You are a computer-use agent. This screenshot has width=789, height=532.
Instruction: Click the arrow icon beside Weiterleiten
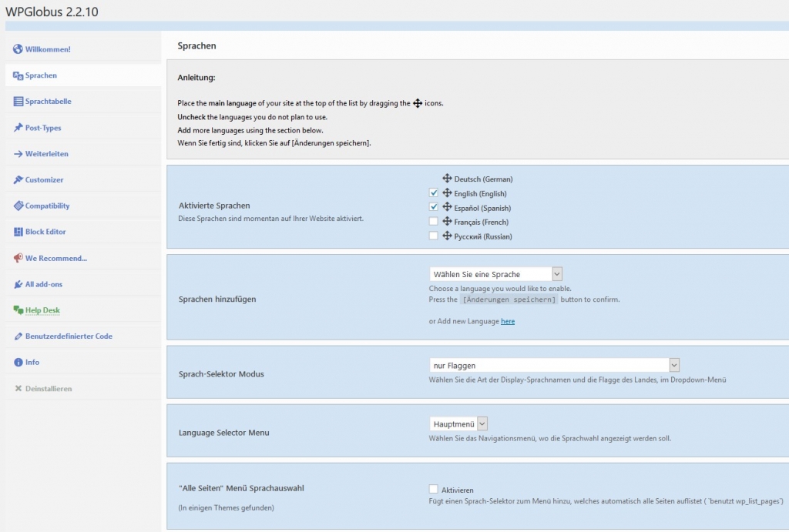(x=18, y=154)
